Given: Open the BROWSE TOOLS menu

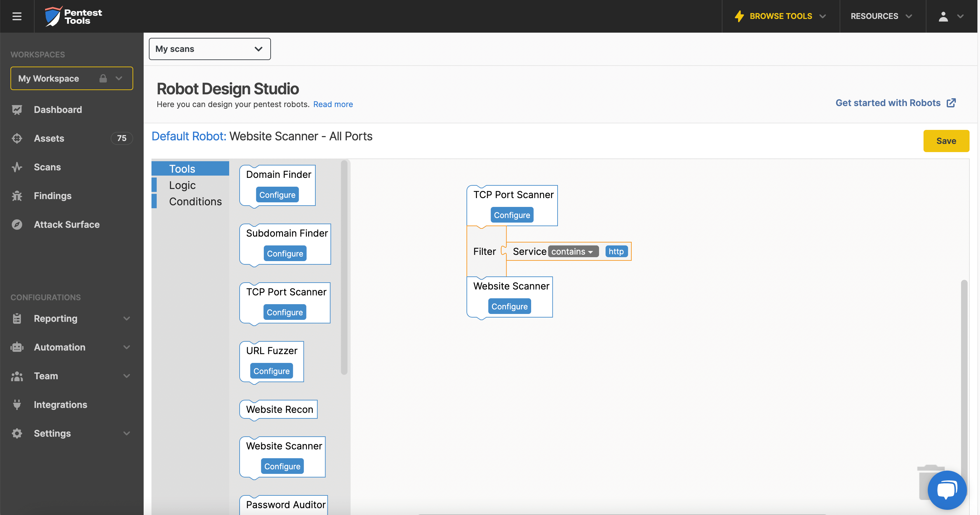Looking at the screenshot, I should [780, 16].
